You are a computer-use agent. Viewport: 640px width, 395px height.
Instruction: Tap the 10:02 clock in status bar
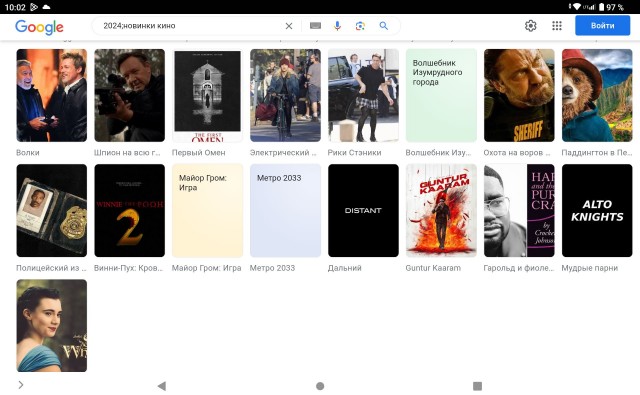tap(15, 7)
